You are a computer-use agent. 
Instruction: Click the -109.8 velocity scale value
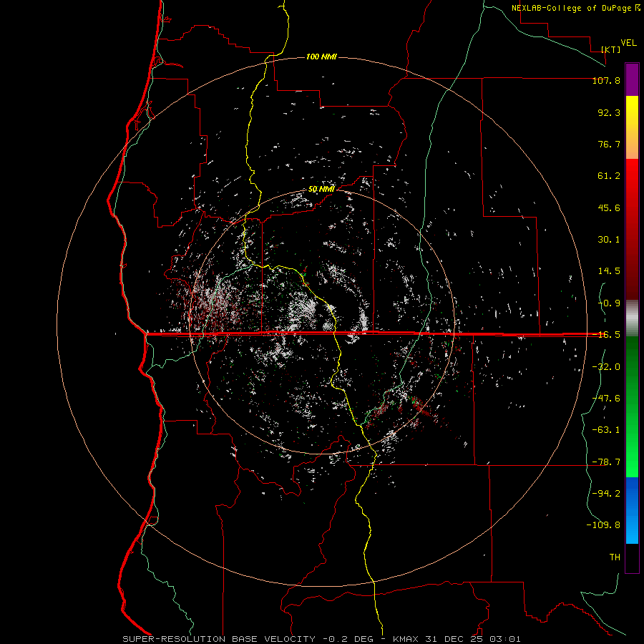[603, 525]
